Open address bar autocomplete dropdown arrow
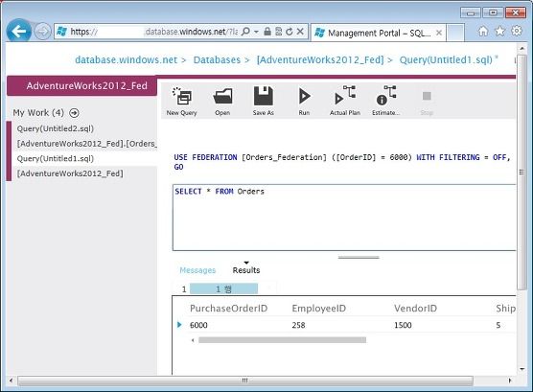The height and width of the screenshot is (392, 533). click(256, 32)
